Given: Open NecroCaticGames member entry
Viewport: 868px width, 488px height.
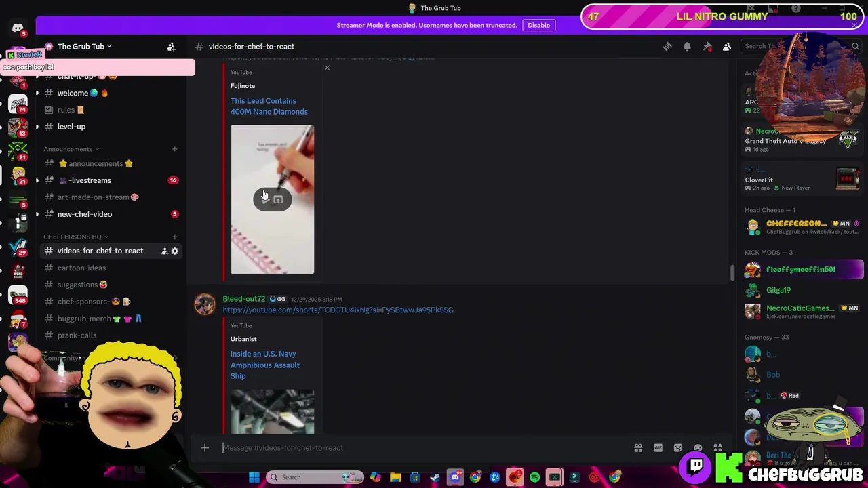Looking at the screenshot, I should pyautogui.click(x=803, y=311).
